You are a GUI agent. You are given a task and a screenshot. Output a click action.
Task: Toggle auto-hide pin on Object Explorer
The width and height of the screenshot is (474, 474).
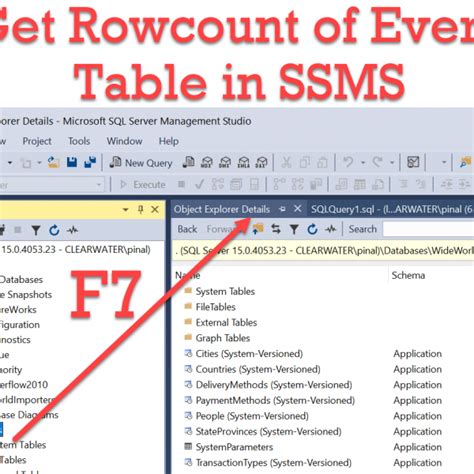coord(141,209)
